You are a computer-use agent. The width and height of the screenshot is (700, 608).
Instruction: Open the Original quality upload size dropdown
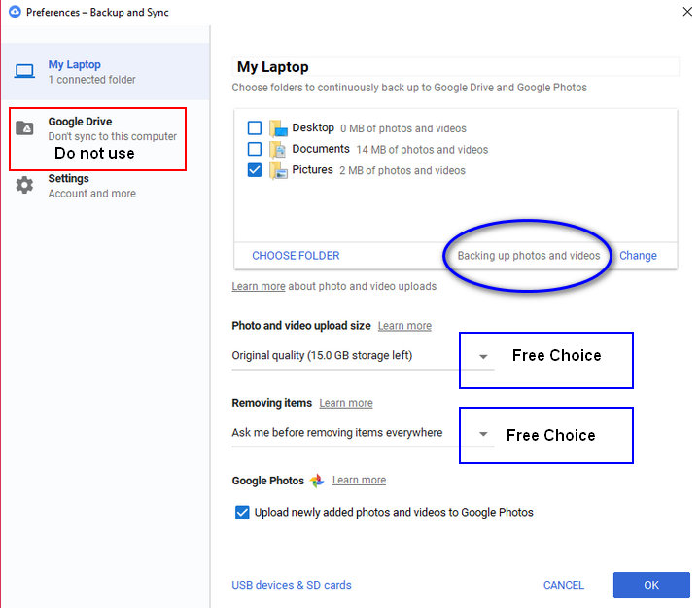coord(363,356)
